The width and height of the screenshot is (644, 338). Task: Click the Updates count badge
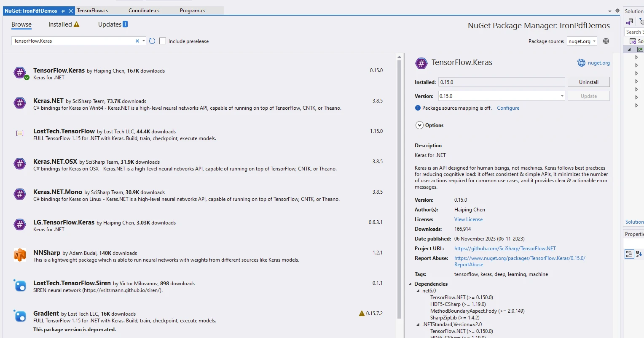click(125, 24)
